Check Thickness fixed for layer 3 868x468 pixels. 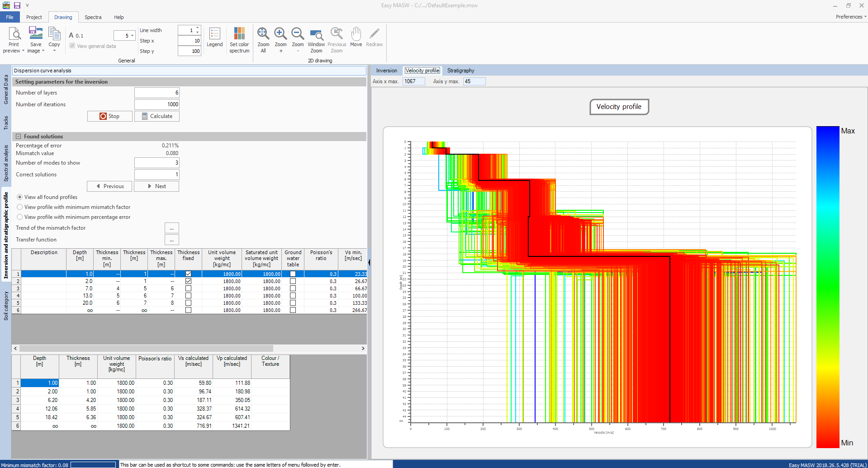click(x=188, y=288)
